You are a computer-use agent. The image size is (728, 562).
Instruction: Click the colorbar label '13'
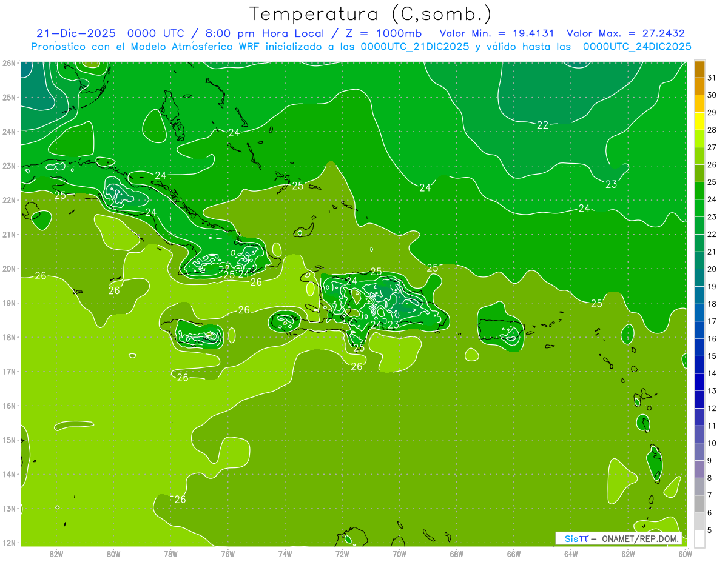[x=712, y=391]
